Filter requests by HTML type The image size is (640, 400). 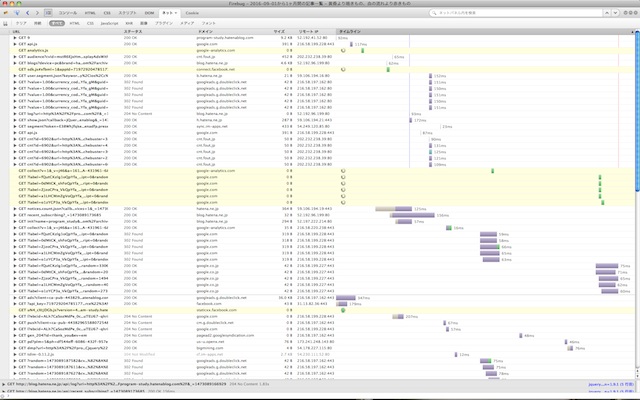[x=75, y=24]
